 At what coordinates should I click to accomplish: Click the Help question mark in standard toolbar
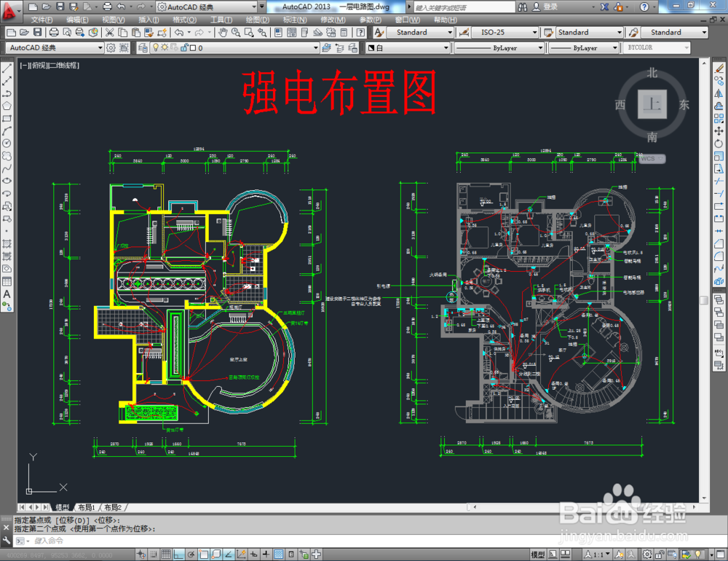tap(361, 32)
